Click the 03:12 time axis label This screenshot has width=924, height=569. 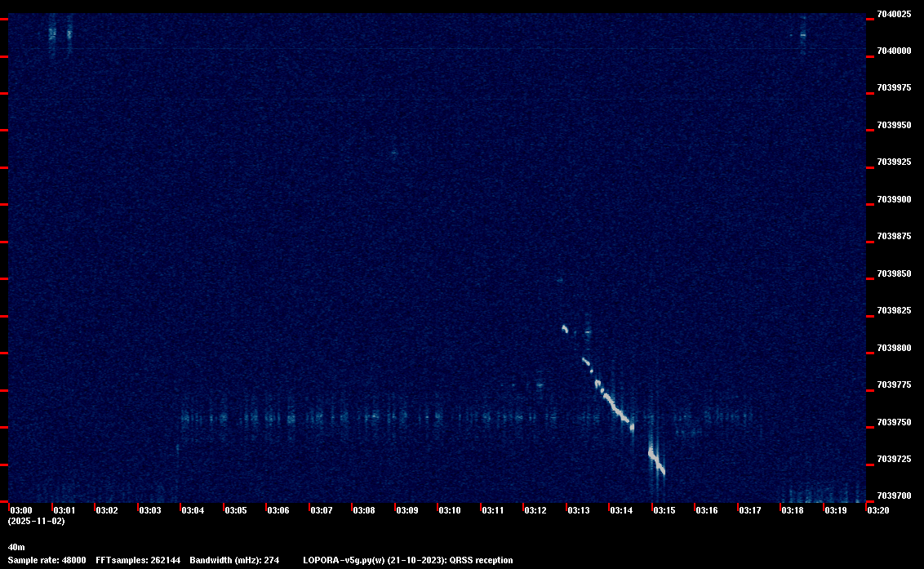coord(535,510)
